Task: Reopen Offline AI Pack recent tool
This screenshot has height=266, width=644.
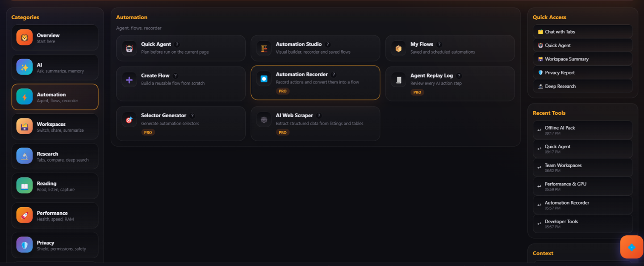Action: pos(583,130)
